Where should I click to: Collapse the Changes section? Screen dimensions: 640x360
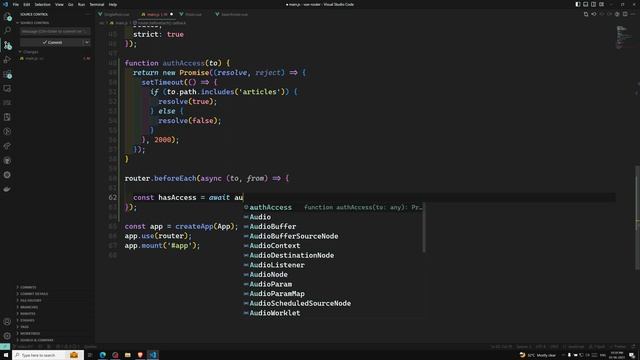point(31,52)
